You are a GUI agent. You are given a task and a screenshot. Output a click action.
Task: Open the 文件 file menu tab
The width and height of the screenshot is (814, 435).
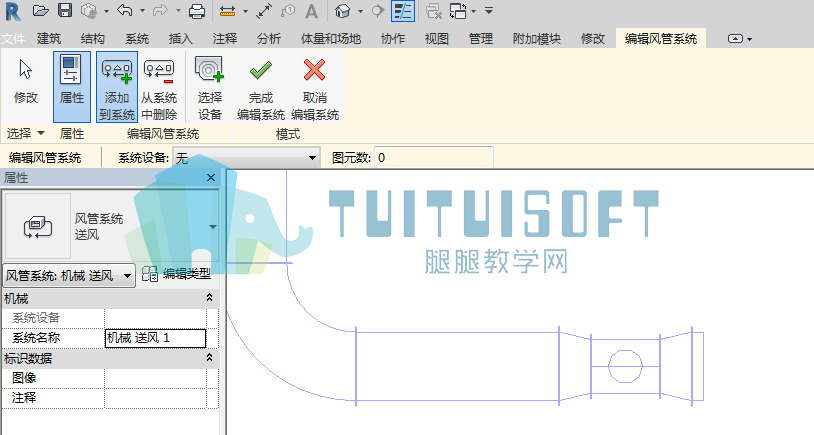(x=13, y=39)
